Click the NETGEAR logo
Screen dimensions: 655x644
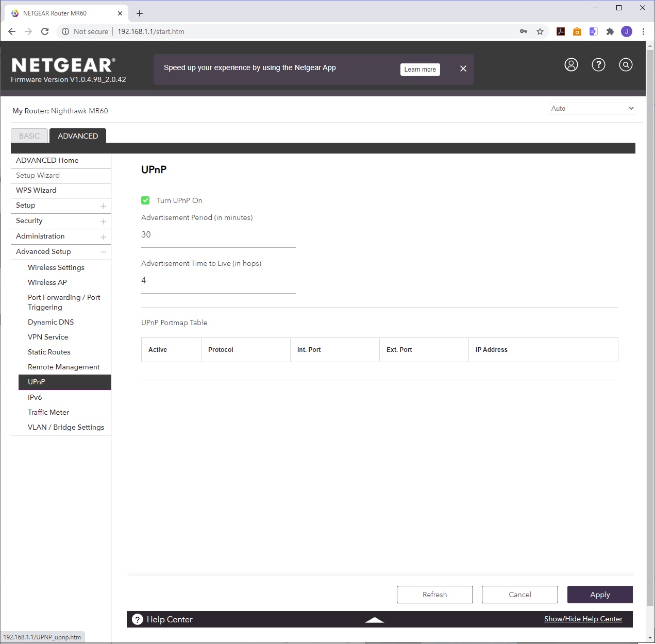tap(63, 65)
